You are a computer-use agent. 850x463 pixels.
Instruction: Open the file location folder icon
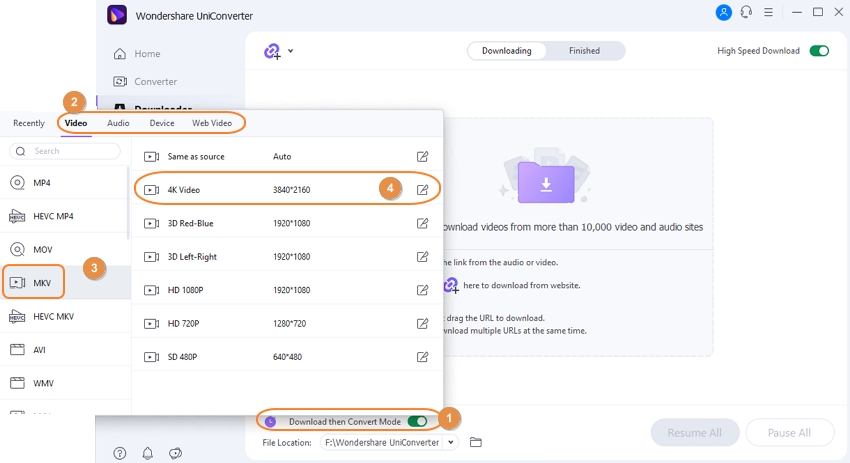tap(476, 442)
